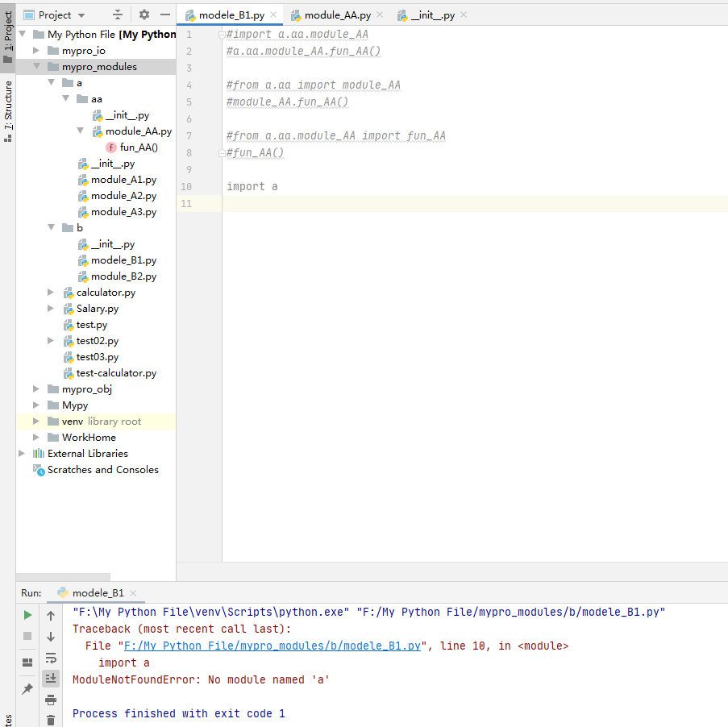Place cursor on empty line 11 in editor

(475, 203)
